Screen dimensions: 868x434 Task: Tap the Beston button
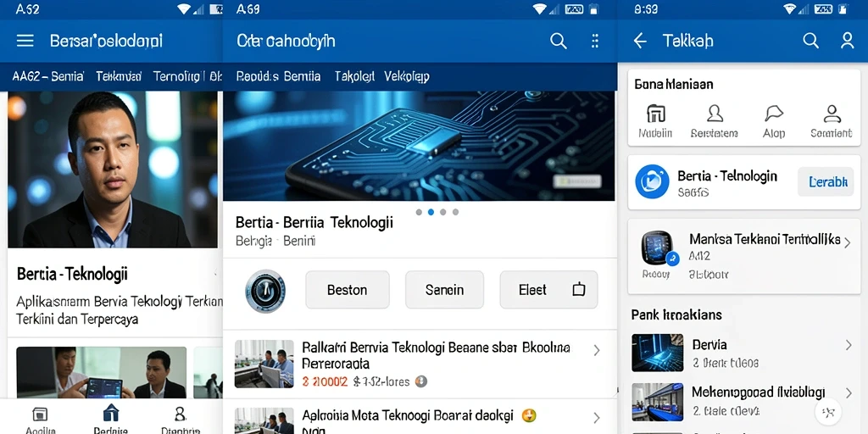click(347, 290)
